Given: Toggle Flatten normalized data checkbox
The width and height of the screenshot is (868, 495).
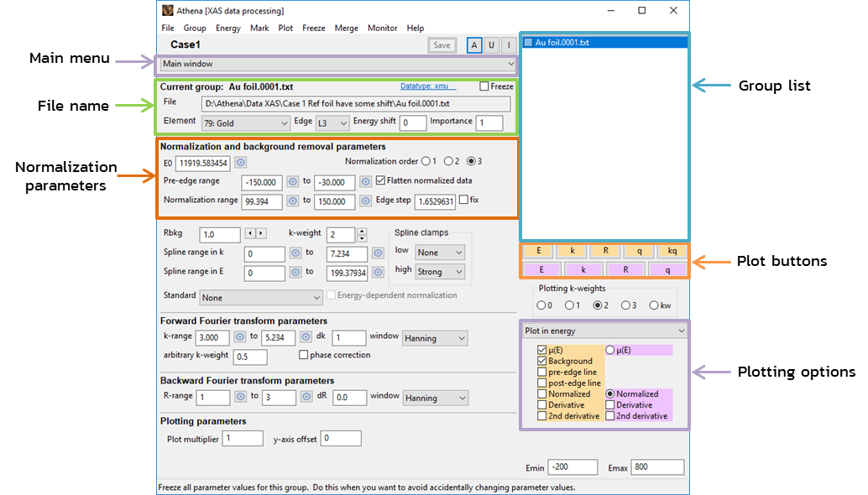Looking at the screenshot, I should point(380,180).
